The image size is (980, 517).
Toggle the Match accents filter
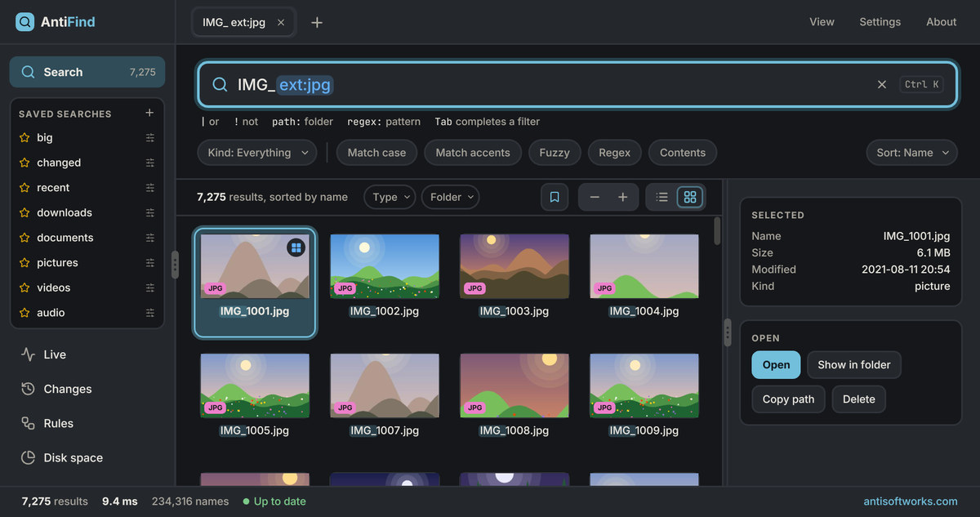(x=473, y=153)
